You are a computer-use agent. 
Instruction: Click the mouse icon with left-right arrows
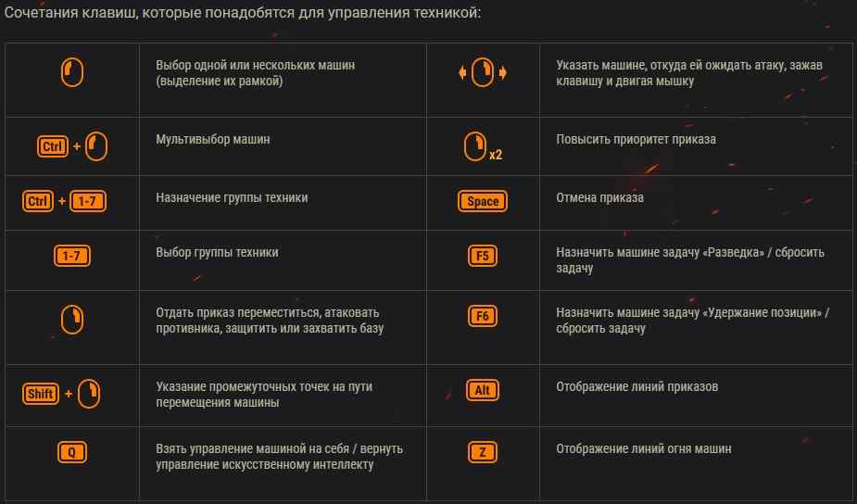483,72
